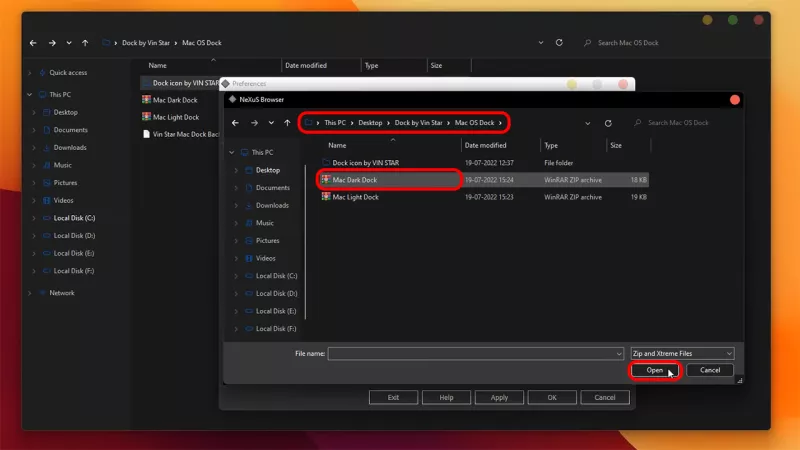Select Mac Light Dock in Explorer file list
Viewport: 800px width, 450px height.
(176, 117)
